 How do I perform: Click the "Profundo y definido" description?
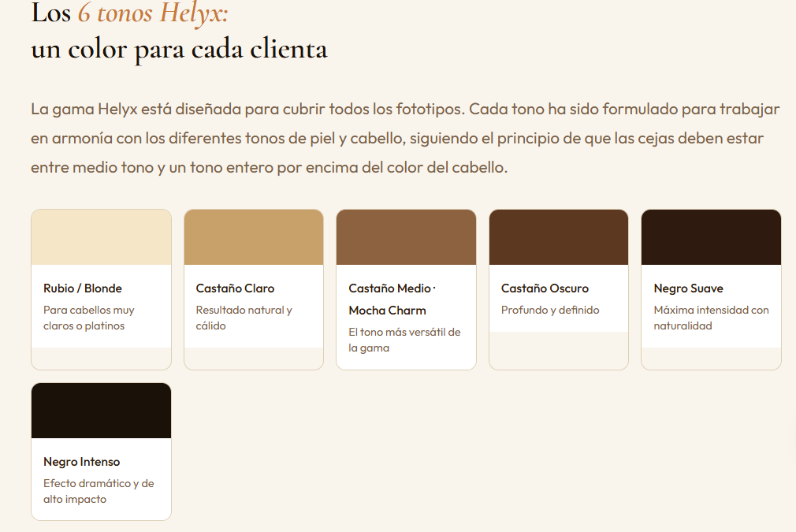coord(550,310)
